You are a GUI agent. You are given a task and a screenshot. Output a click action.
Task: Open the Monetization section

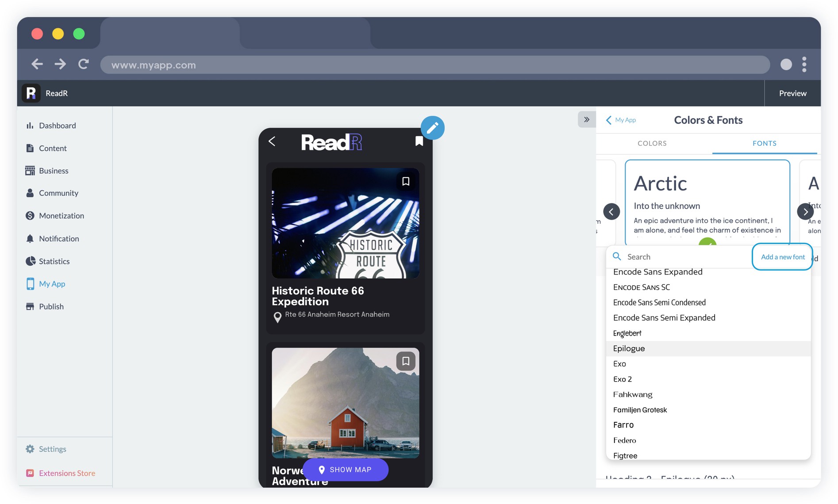coord(61,216)
